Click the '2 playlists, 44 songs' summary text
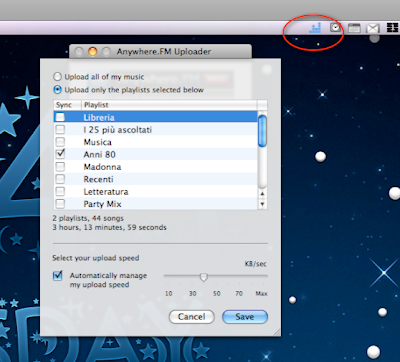Screen dimensions: 400x362 [x=88, y=218]
